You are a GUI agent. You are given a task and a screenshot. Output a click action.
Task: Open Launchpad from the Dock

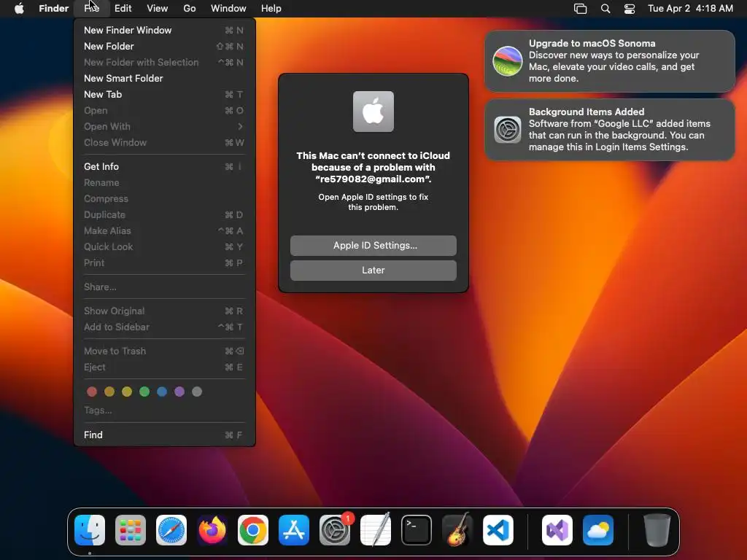coord(131,530)
